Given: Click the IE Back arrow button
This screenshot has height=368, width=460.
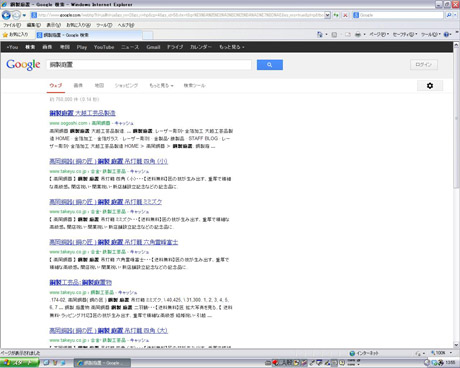Looking at the screenshot, I should (x=6, y=15).
